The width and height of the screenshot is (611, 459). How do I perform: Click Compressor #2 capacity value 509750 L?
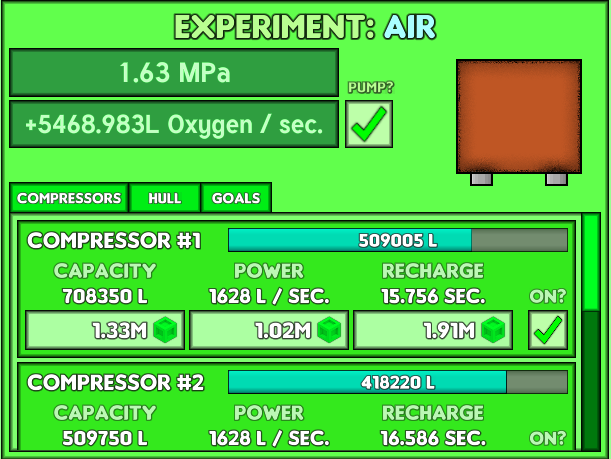105,438
